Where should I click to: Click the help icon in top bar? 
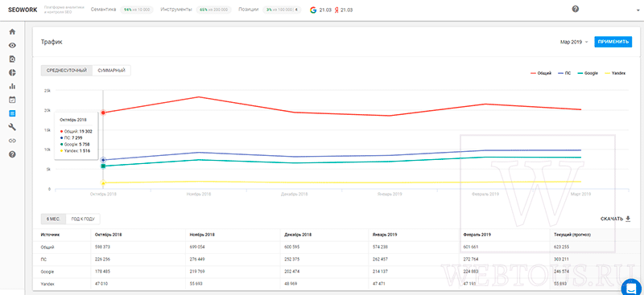[x=576, y=9]
